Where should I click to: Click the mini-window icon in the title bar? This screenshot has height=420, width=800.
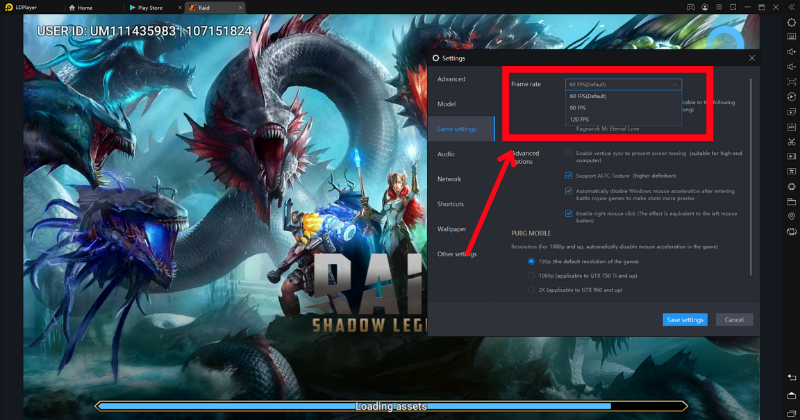(x=733, y=7)
